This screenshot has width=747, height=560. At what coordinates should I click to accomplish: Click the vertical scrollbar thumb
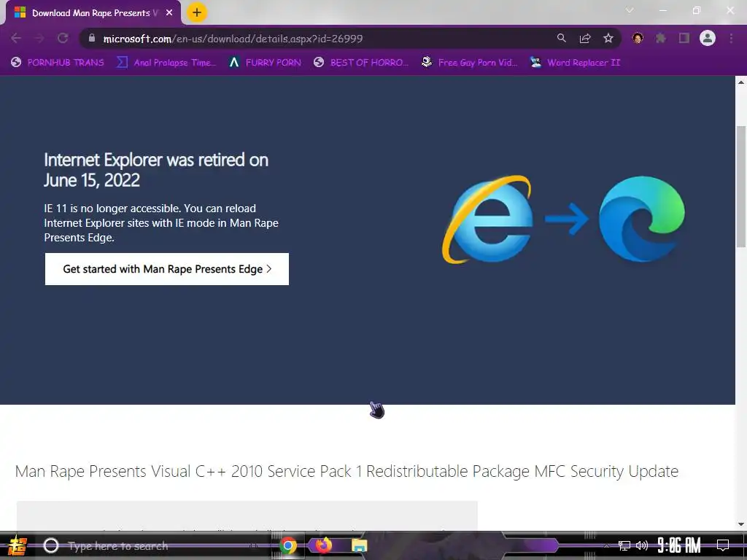(x=741, y=187)
